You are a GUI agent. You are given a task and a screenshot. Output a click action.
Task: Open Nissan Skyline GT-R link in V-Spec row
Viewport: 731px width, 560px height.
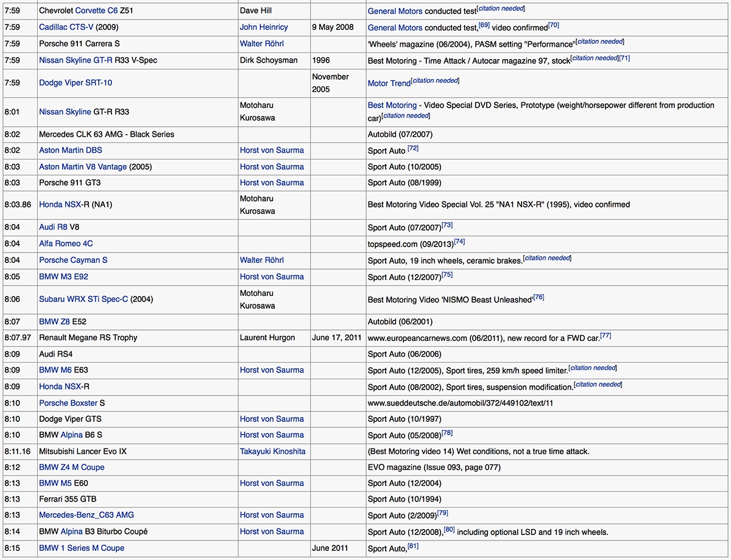(76, 60)
